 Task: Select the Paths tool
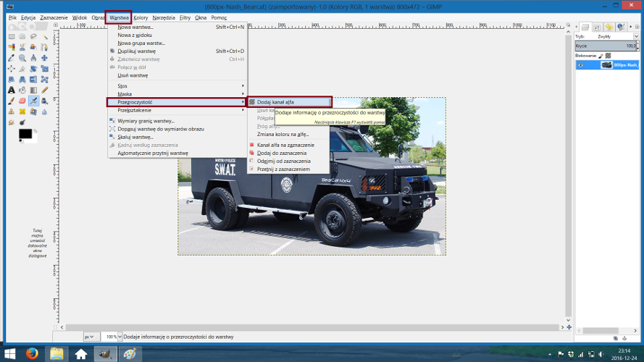point(44,47)
